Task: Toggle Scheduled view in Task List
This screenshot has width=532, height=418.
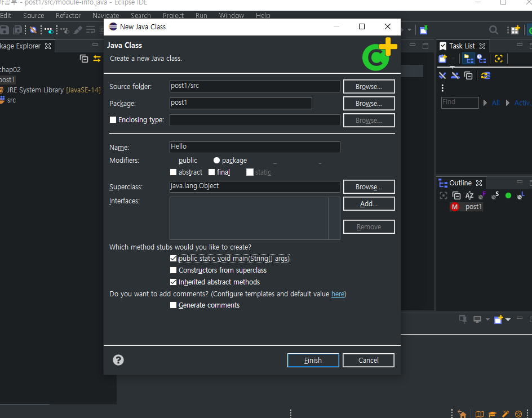Action: 481,59
